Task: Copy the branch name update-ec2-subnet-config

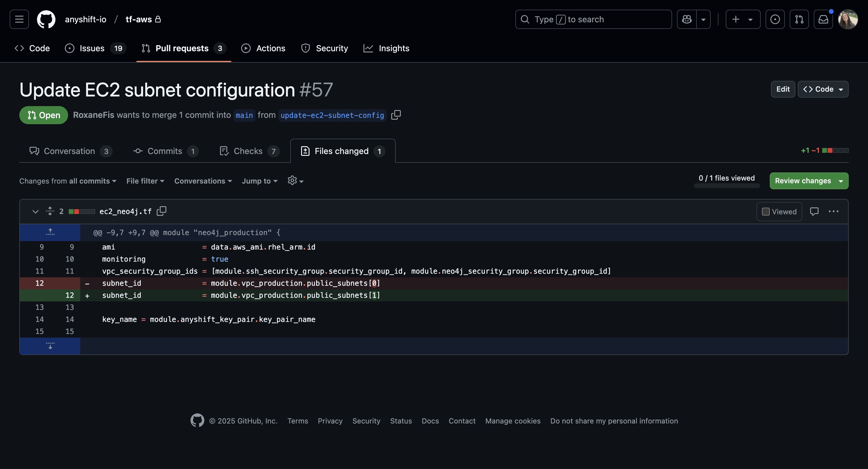Action: [x=396, y=115]
